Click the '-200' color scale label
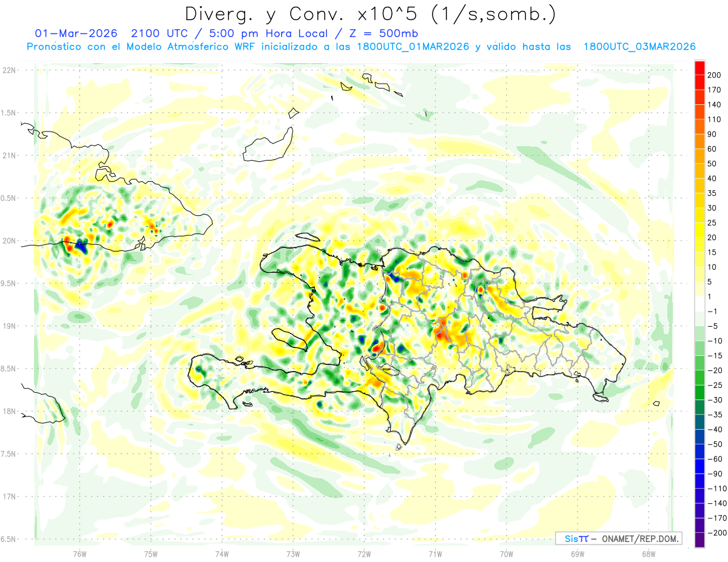 coord(716,533)
